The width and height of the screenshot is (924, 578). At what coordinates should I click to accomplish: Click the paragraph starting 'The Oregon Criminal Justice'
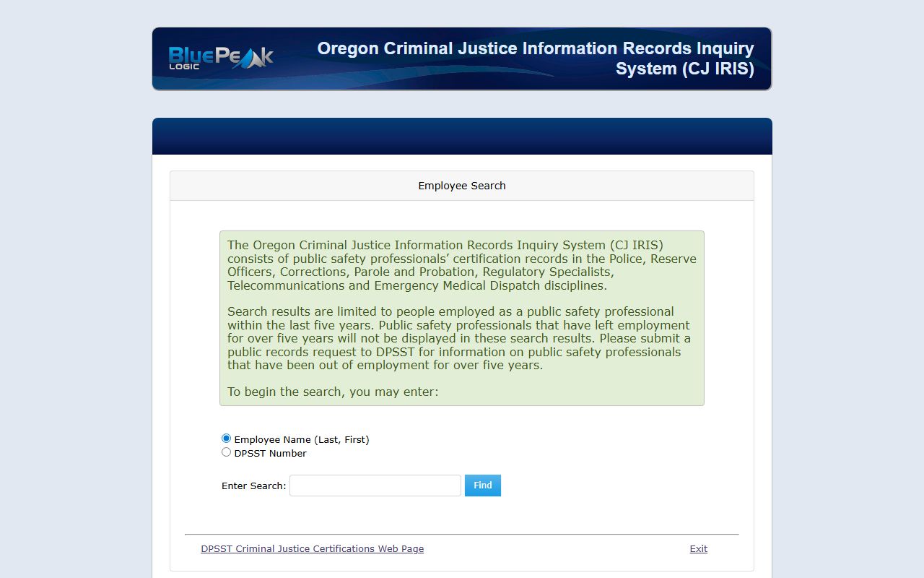pos(462,265)
